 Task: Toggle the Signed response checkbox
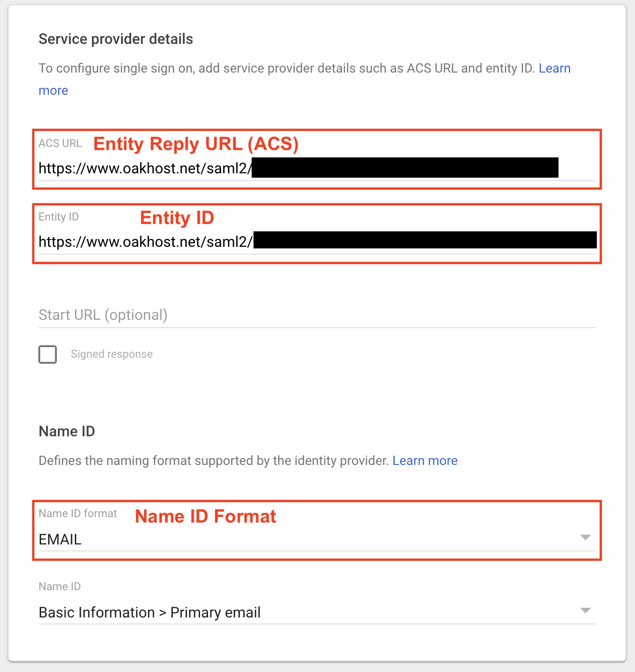(48, 354)
